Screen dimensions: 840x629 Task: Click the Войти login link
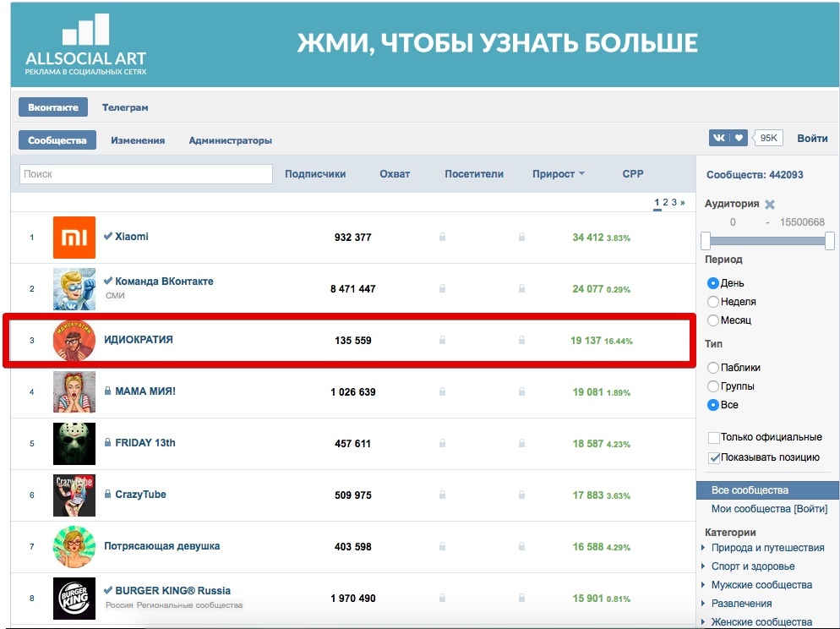tap(812, 139)
